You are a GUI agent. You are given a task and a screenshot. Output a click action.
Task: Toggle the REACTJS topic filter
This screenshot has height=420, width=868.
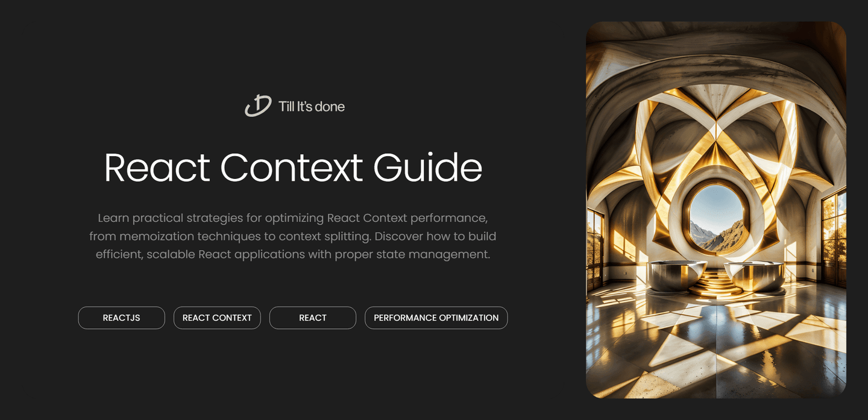121,318
